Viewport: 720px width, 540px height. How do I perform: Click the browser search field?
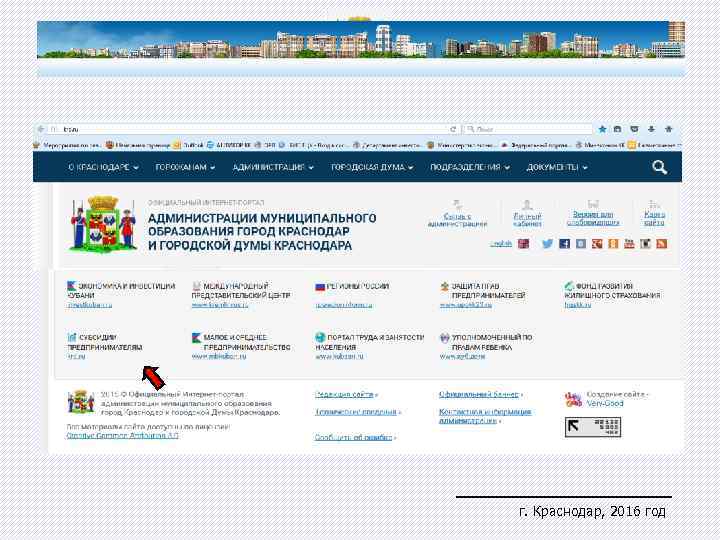(528, 129)
